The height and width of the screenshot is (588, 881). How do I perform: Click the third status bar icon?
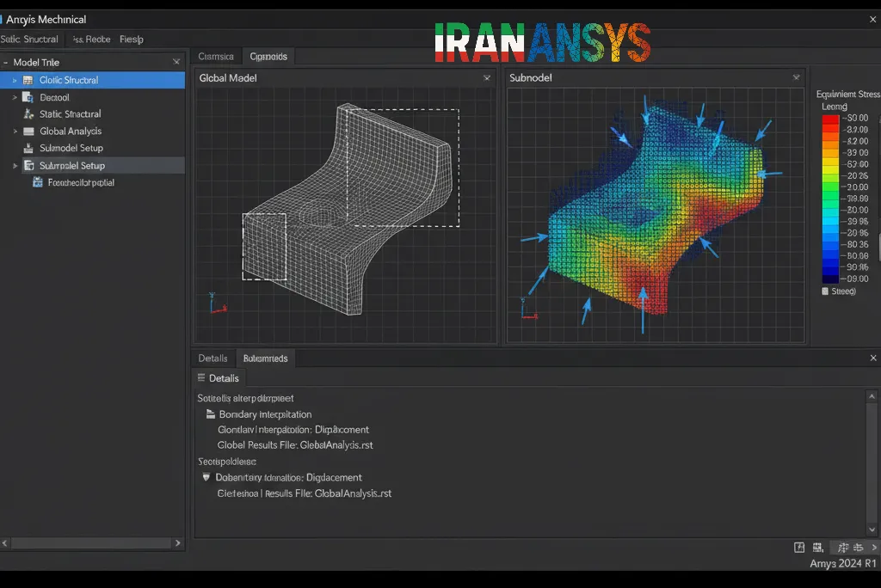coord(843,548)
